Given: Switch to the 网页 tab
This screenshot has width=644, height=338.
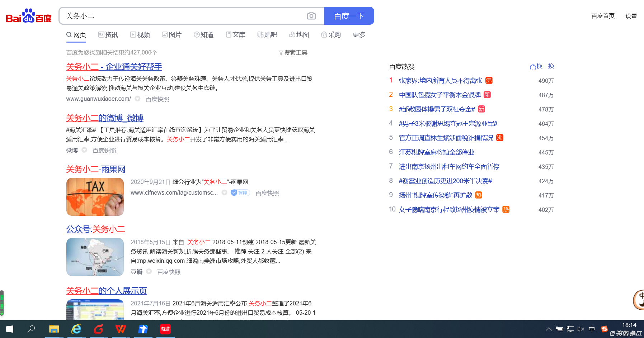Looking at the screenshot, I should pos(76,35).
